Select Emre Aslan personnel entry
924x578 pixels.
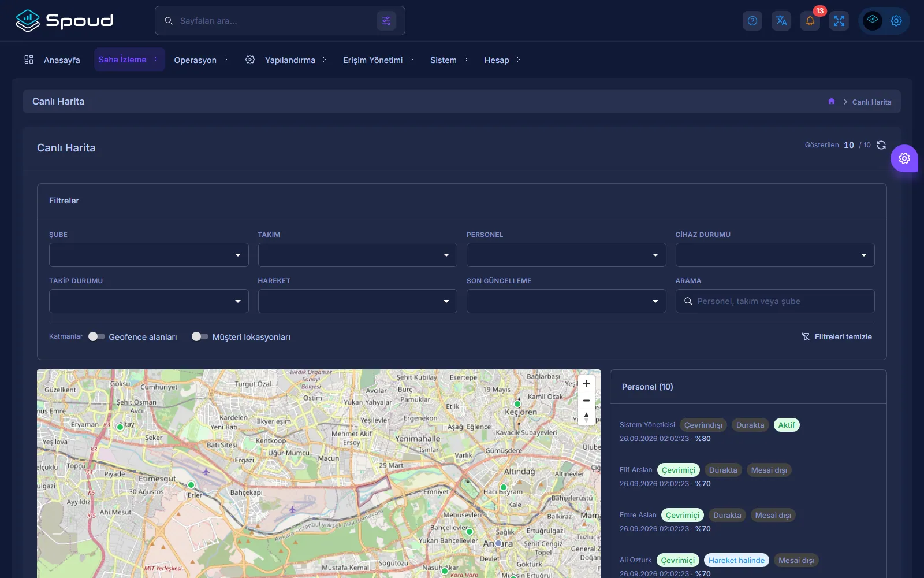[748, 521]
